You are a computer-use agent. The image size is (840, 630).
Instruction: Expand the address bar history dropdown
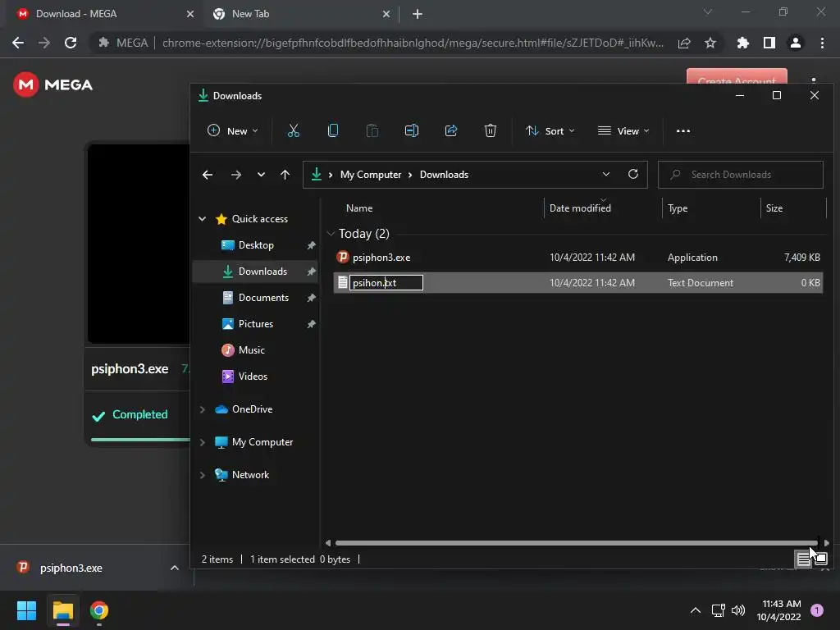(x=606, y=174)
